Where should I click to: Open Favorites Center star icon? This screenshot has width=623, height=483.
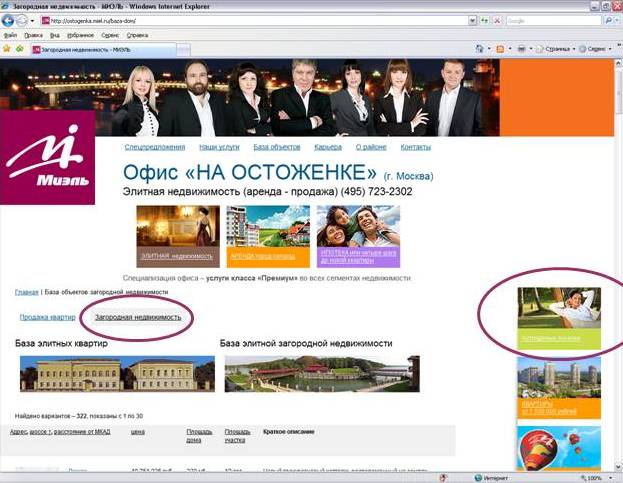pyautogui.click(x=7, y=49)
